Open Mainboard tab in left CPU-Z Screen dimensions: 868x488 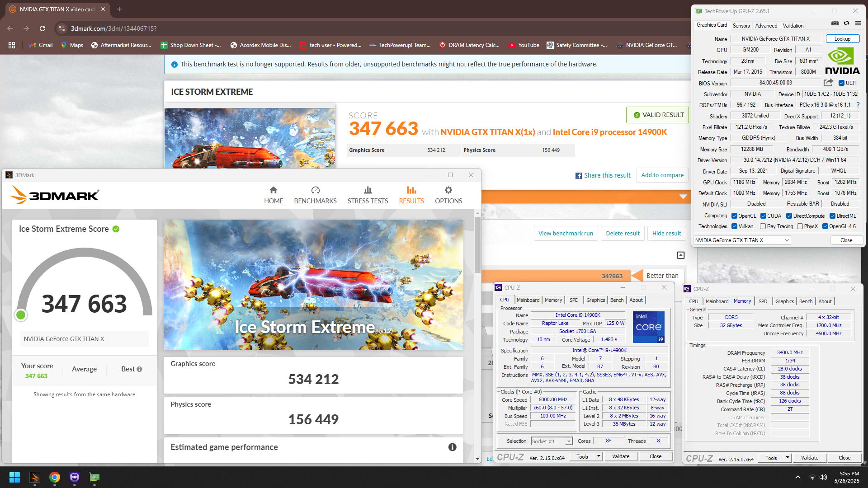point(528,300)
